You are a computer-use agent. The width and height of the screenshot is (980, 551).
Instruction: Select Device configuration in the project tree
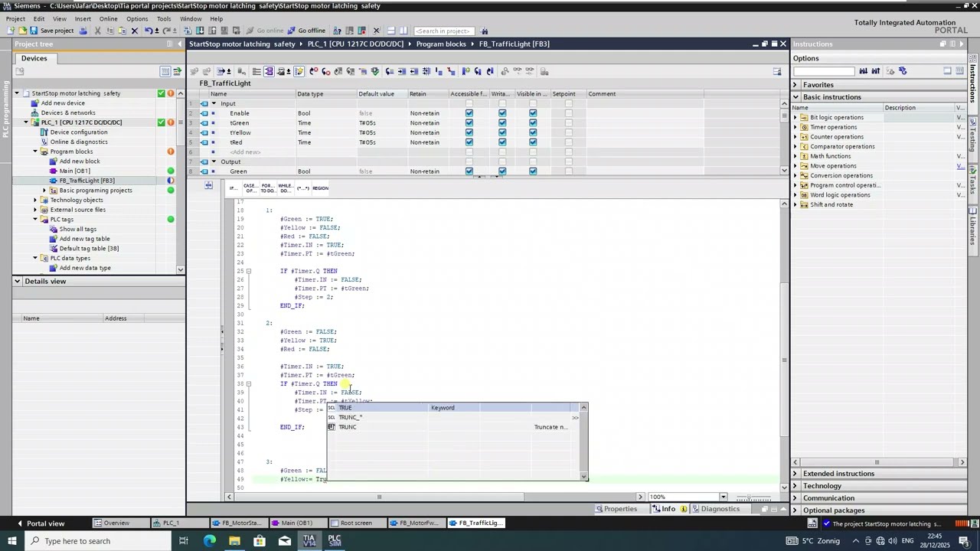click(78, 132)
